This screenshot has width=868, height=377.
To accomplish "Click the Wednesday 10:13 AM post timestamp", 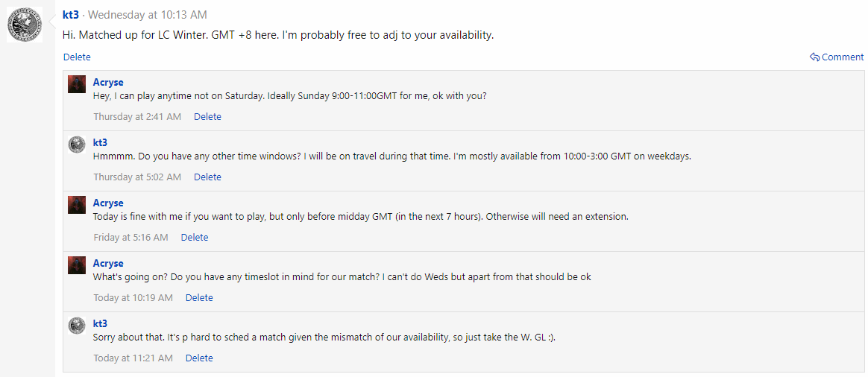I will tap(147, 15).
